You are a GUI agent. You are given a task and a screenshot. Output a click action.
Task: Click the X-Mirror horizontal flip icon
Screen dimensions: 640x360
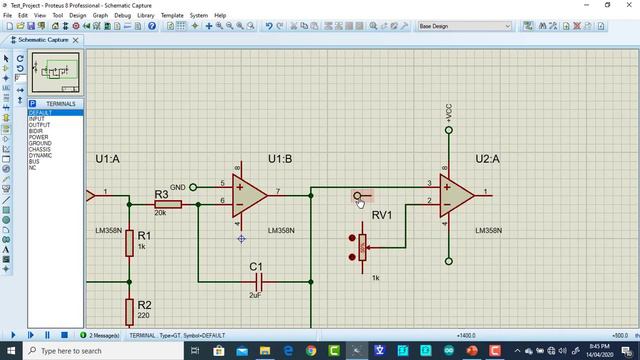(20, 90)
